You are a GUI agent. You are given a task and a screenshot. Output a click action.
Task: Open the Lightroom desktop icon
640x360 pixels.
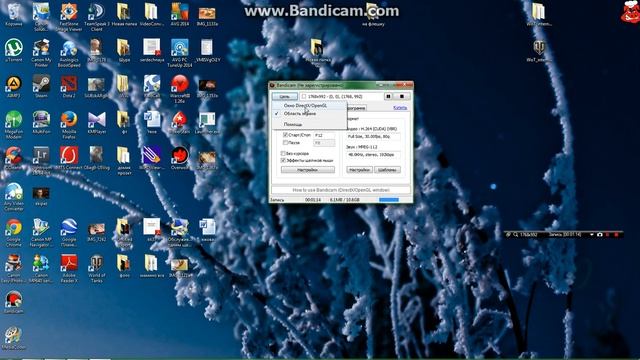point(41,160)
